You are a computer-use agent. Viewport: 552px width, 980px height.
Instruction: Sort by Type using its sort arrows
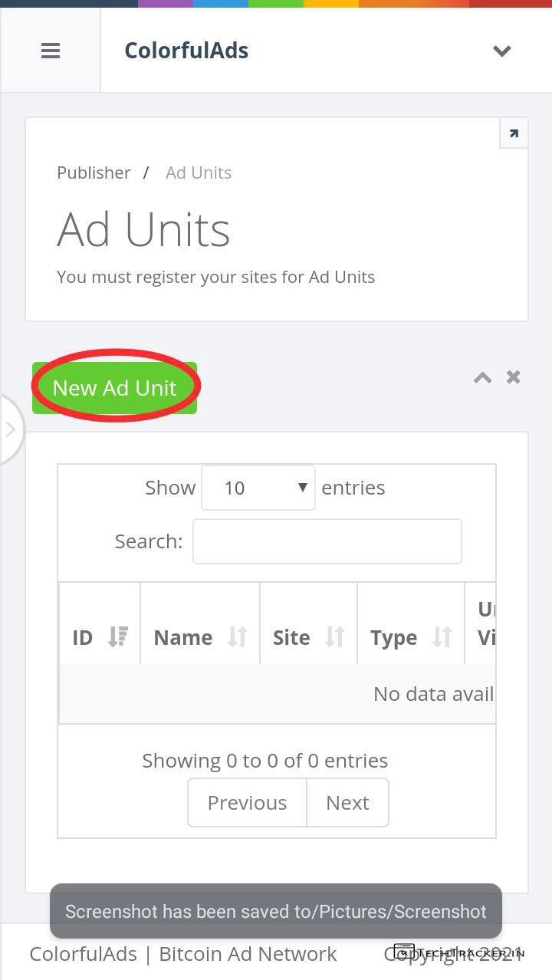click(442, 637)
